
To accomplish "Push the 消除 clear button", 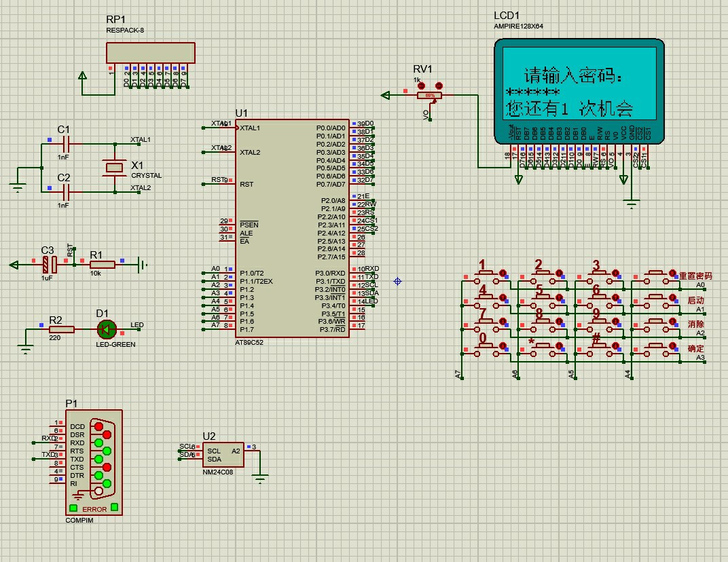I will 656,325.
